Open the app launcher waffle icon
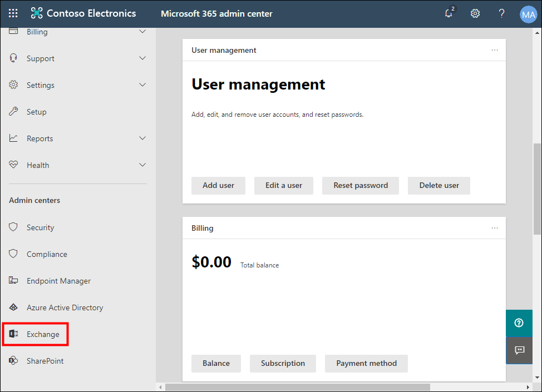The image size is (542, 392). click(x=13, y=13)
